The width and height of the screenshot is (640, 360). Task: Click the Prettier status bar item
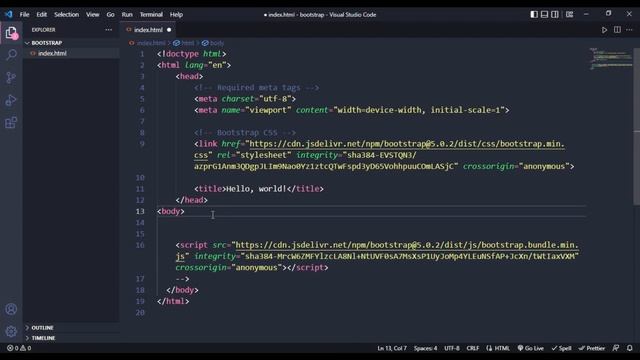pyautogui.click(x=592, y=348)
